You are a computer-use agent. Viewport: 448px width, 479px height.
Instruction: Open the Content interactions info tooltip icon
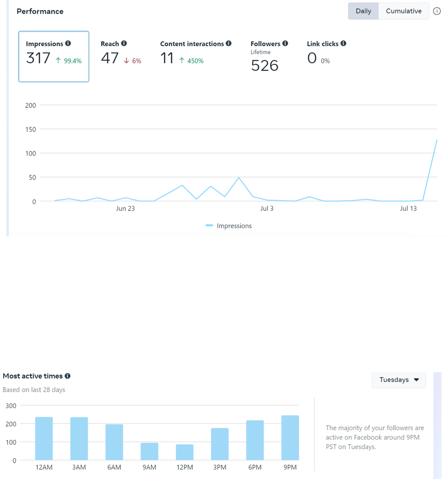229,43
